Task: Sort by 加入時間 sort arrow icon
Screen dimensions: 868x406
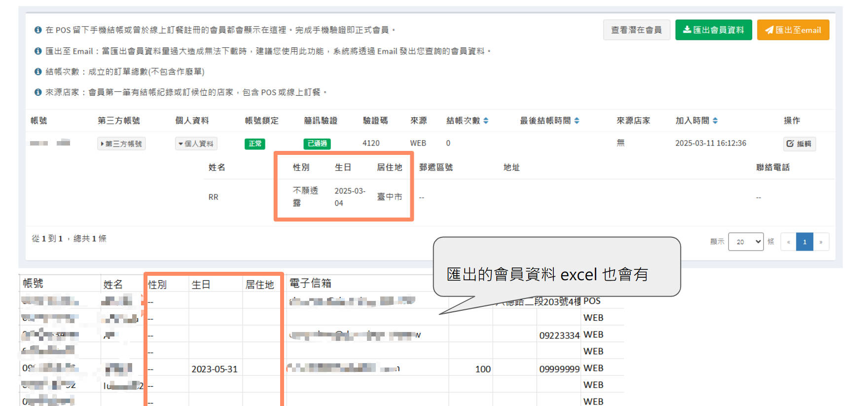Action: 715,121
